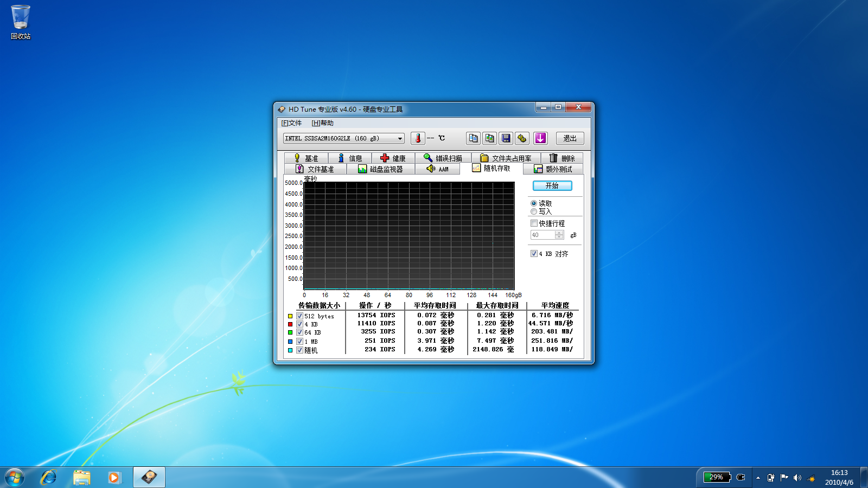This screenshot has width=868, height=488.
Task: Click the floppy disk save icon
Action: tap(506, 138)
